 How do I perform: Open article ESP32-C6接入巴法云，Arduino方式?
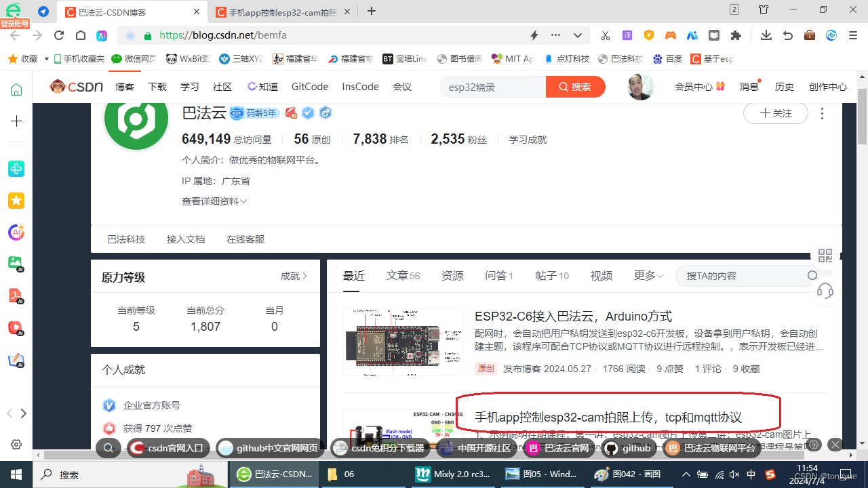click(574, 317)
